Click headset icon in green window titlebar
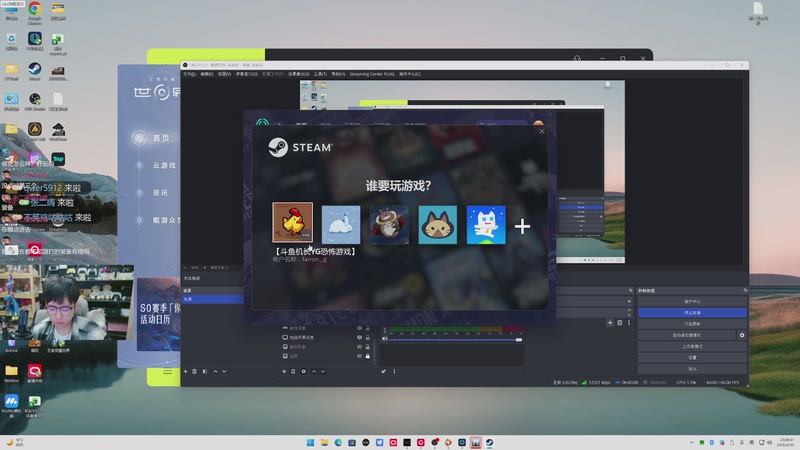This screenshot has width=800, height=450. click(577, 59)
